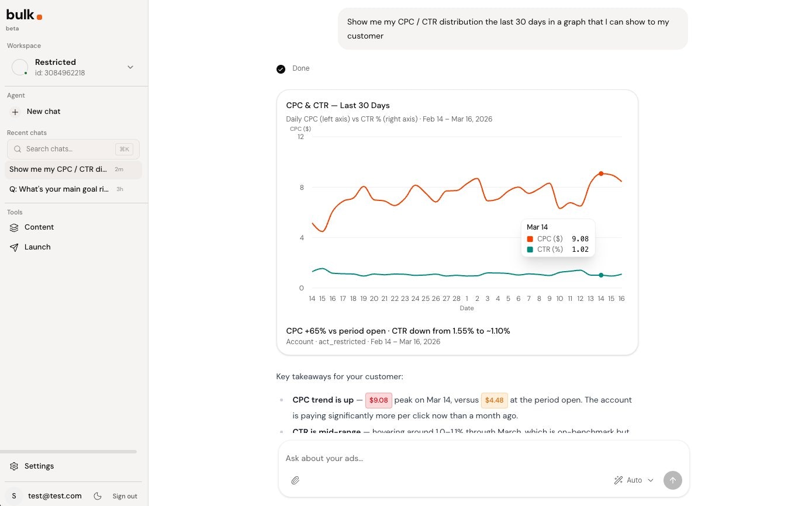The height and width of the screenshot is (506, 812).
Task: Open the Launch paper plane icon
Action: click(15, 247)
